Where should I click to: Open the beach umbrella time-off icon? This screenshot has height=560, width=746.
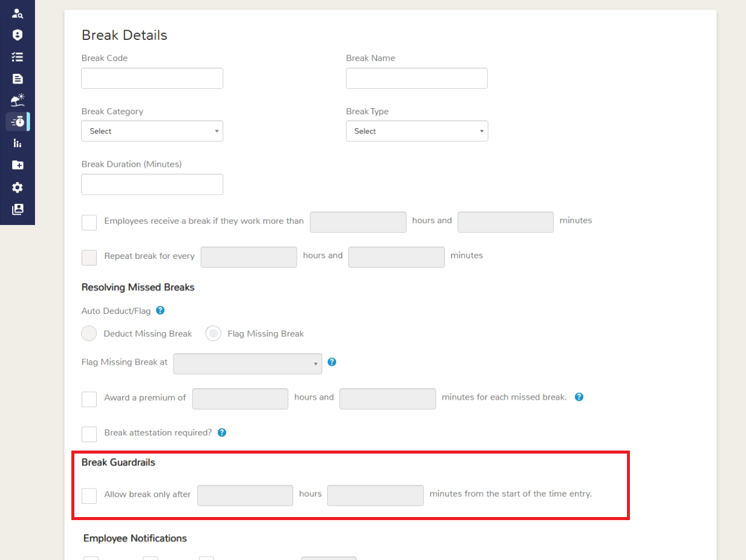(x=18, y=100)
